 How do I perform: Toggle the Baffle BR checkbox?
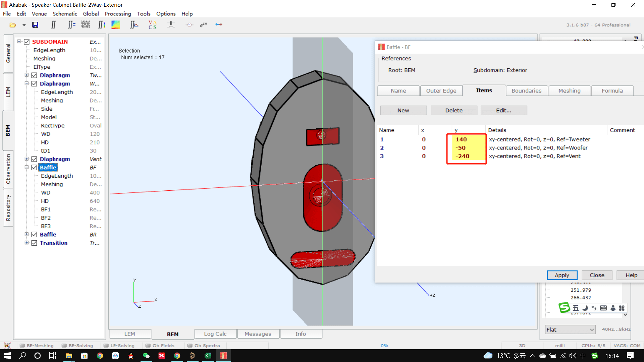click(34, 235)
